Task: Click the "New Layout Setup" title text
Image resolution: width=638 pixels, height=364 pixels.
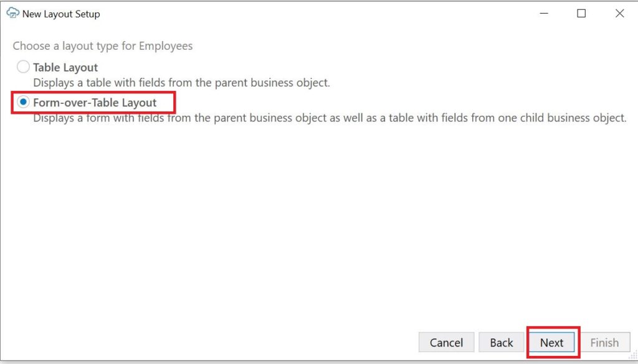Action: (x=61, y=14)
